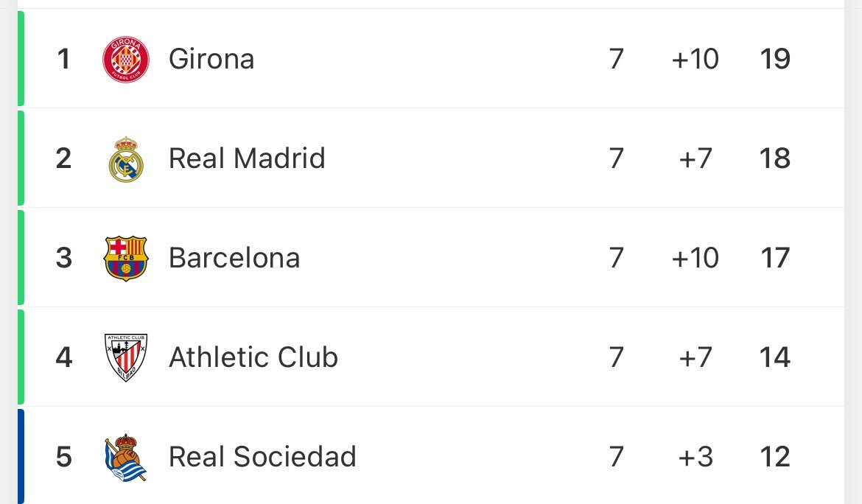The width and height of the screenshot is (862, 504).
Task: Click the blue qualification bar beside Real Sociedad
Action: coord(21,457)
